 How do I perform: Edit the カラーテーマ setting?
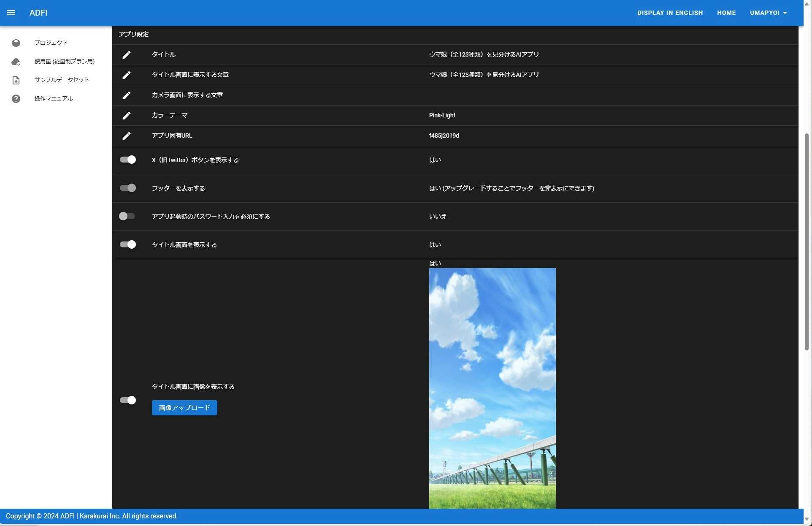coord(127,116)
